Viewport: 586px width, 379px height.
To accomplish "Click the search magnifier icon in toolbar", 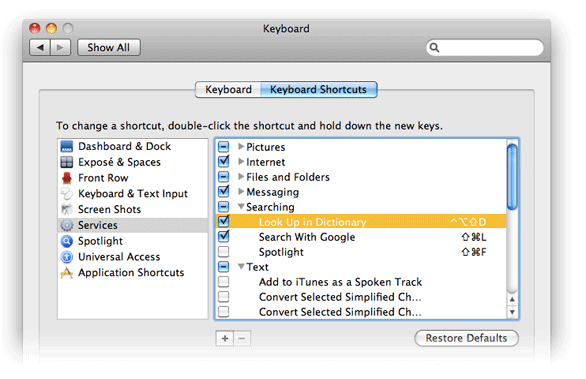I will pos(434,47).
